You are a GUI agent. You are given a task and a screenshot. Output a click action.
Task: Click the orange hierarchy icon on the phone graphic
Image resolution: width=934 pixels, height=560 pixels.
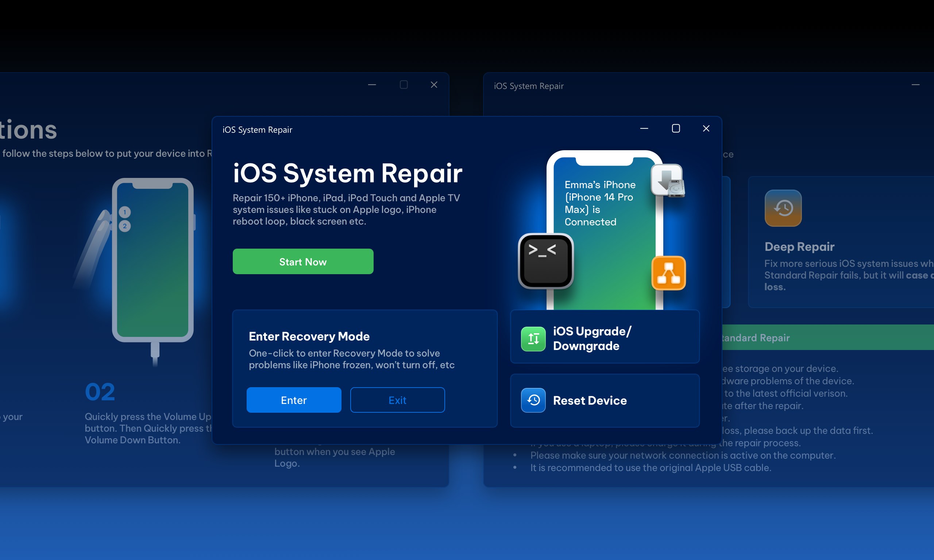(668, 272)
